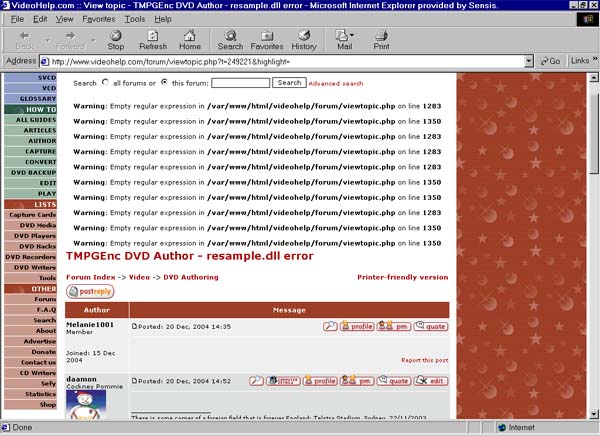Viewport: 600px width, 436px height.
Task: Click the globe button in daamon's post
Action: [283, 381]
